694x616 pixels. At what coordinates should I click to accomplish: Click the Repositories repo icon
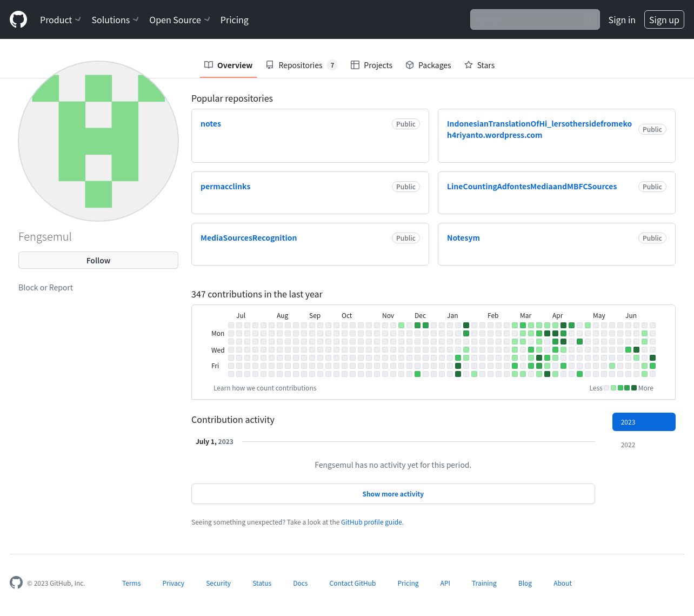(270, 65)
